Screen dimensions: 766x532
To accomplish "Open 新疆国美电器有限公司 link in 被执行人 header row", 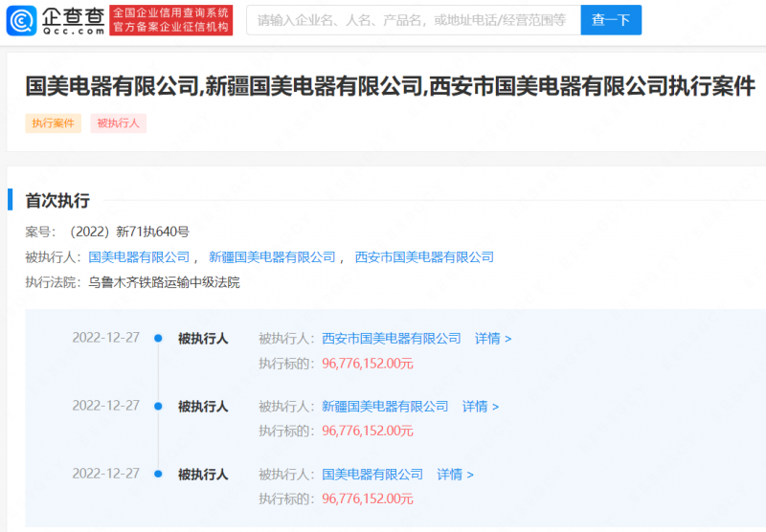I will pos(272,257).
